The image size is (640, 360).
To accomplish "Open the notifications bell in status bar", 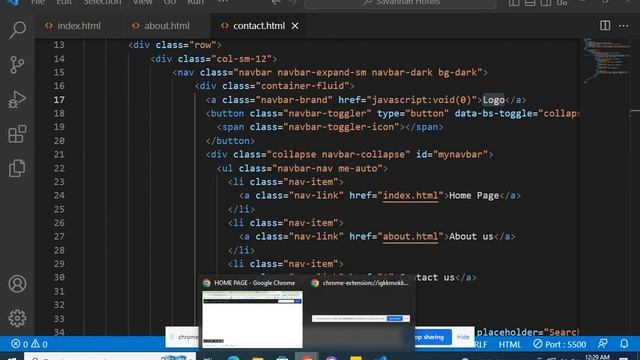I will [x=624, y=344].
